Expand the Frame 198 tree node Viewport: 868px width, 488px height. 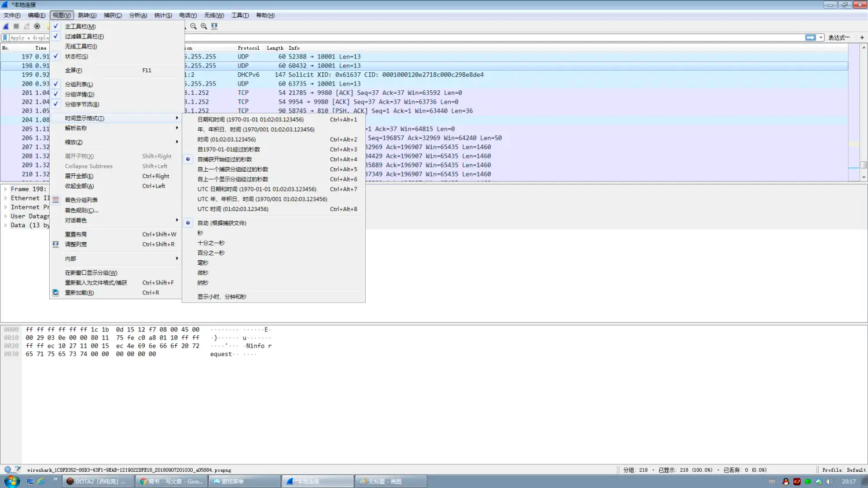[5, 188]
